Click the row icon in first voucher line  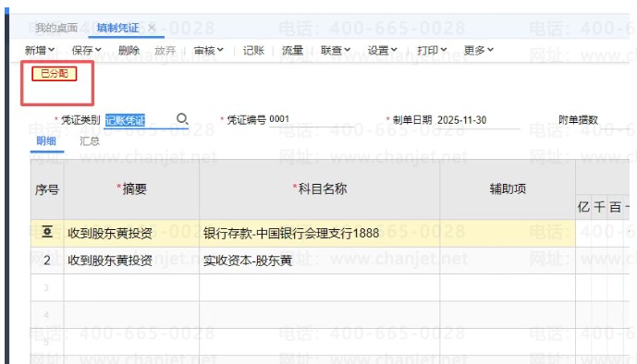(x=47, y=232)
